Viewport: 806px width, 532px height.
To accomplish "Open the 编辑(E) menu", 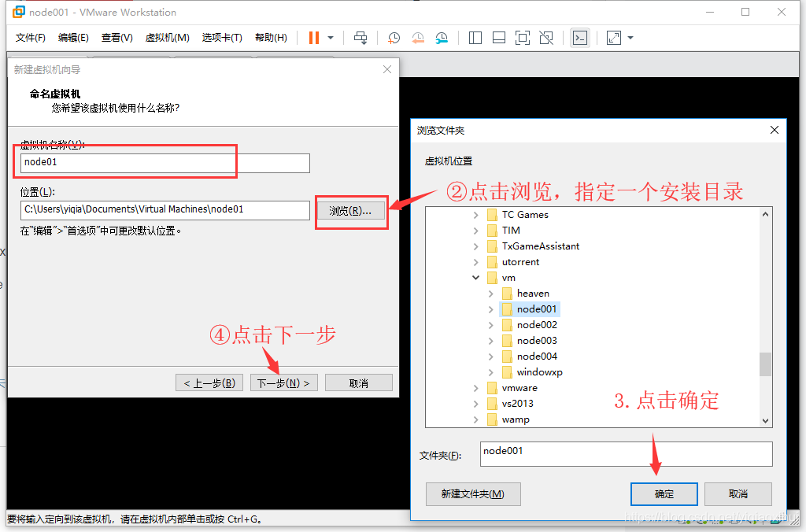I will point(73,38).
